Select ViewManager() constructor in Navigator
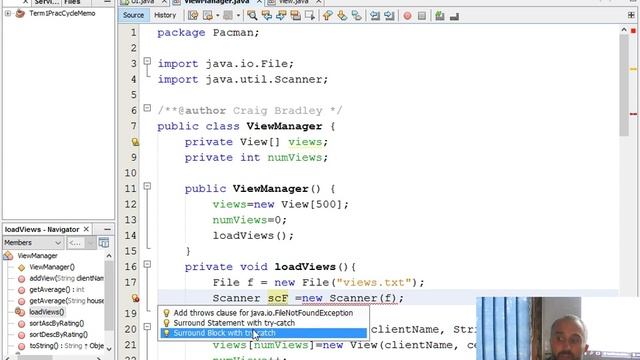Image resolution: width=640 pixels, height=360 pixels. [52, 267]
